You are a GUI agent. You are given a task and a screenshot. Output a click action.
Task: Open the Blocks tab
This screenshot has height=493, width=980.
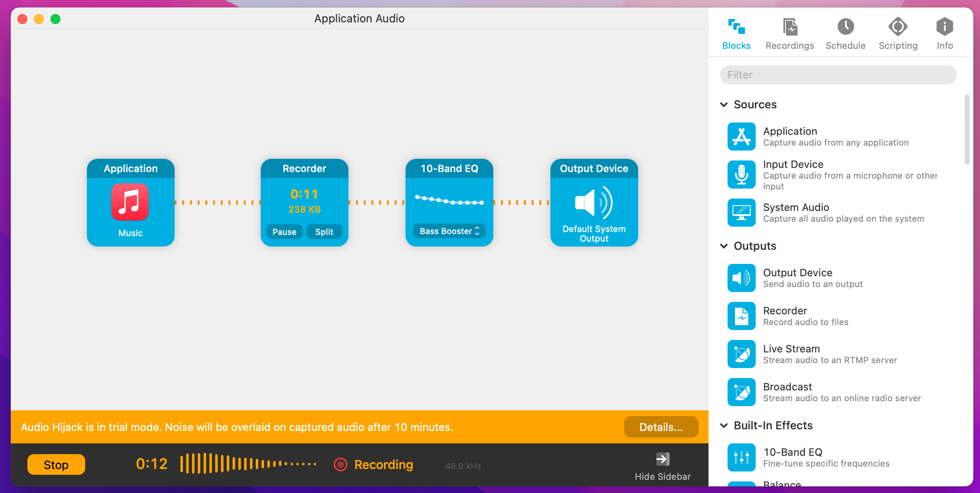coord(736,34)
